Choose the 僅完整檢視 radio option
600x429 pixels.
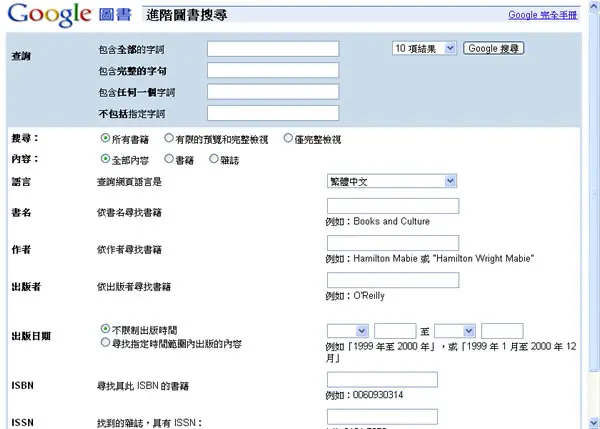[x=288, y=138]
